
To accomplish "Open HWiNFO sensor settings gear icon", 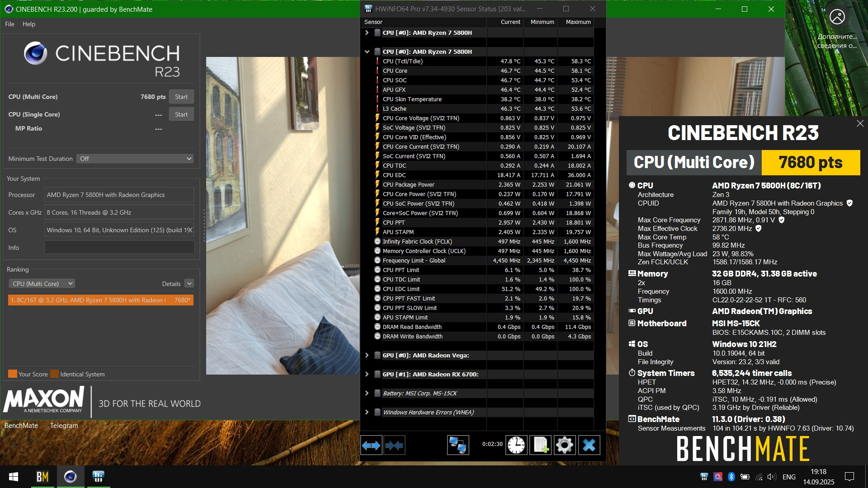I will (565, 446).
